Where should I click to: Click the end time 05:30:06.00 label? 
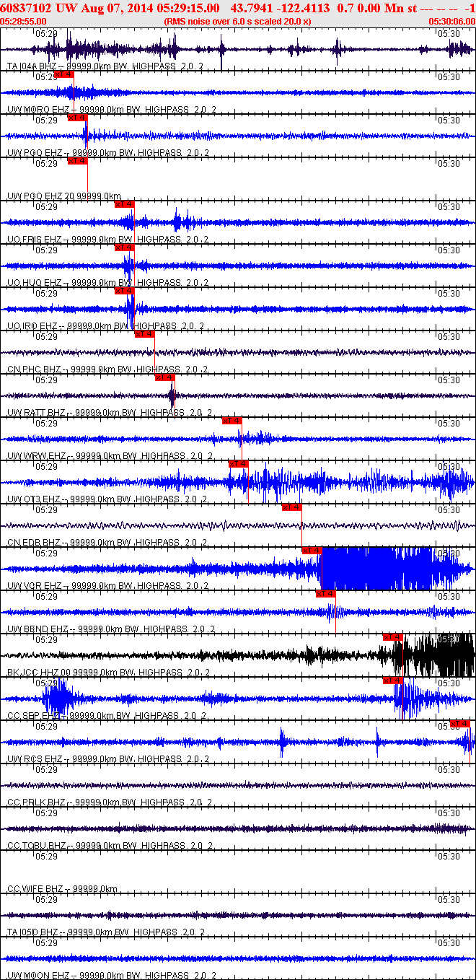point(451,22)
